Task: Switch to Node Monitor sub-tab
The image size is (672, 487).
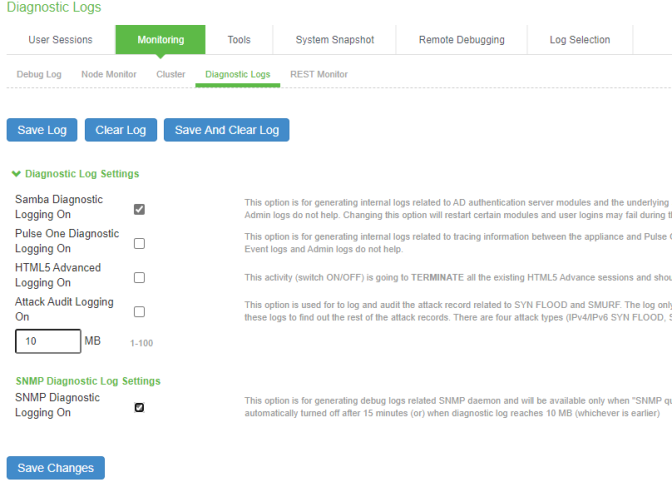Action: coord(109,75)
